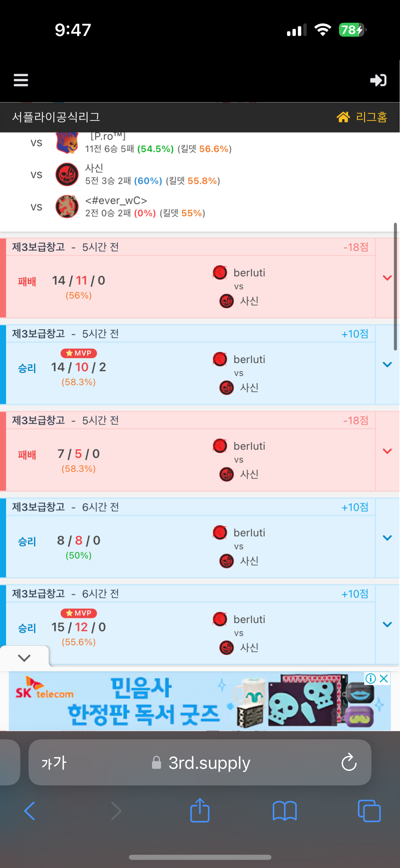Tap the 가가 reader text-size button
The image size is (400, 868).
point(54,763)
